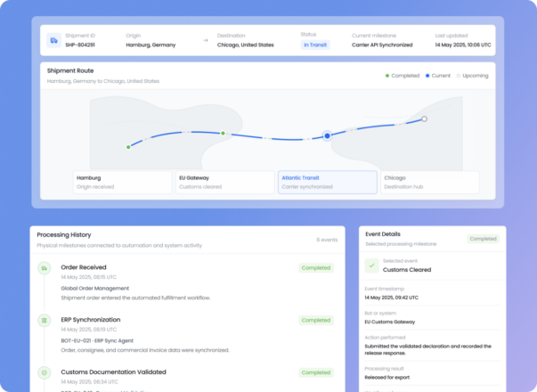Click the green Completed legend dot
The image size is (537, 392).
387,76
